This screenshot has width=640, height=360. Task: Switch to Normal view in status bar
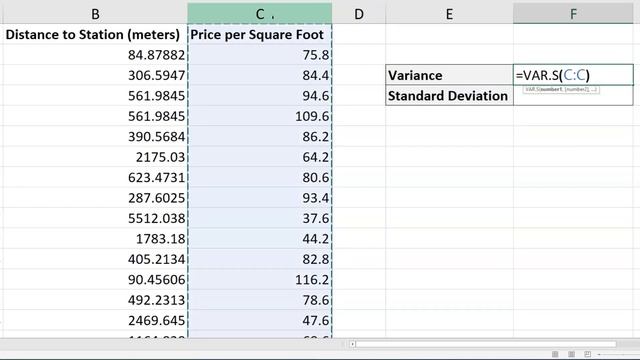pyautogui.click(x=555, y=354)
